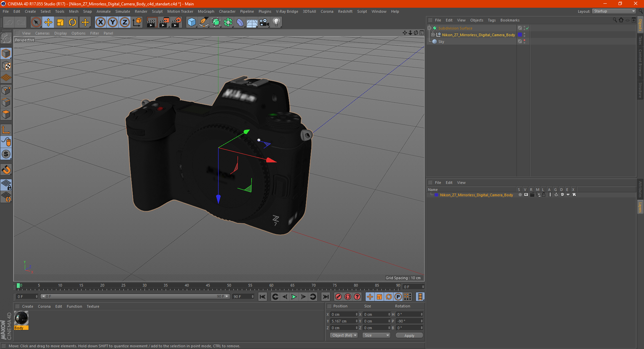Screen dimensions: 644x349
Task: Toggle Subdivision Surface enabled checkmark
Action: click(527, 28)
